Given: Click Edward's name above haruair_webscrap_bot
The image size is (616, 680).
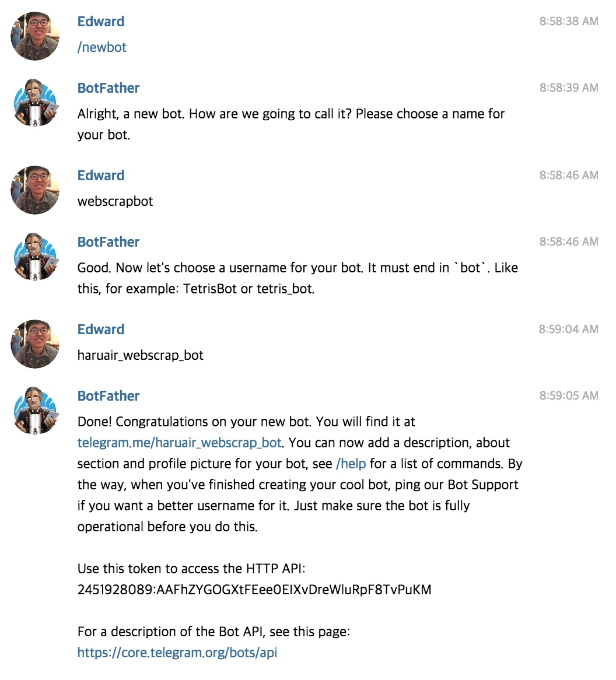Looking at the screenshot, I should coord(101,329).
